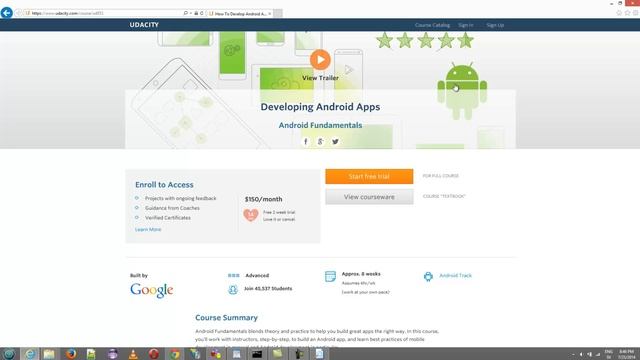Click the 'View courseware' button
The height and width of the screenshot is (360, 640).
(369, 197)
